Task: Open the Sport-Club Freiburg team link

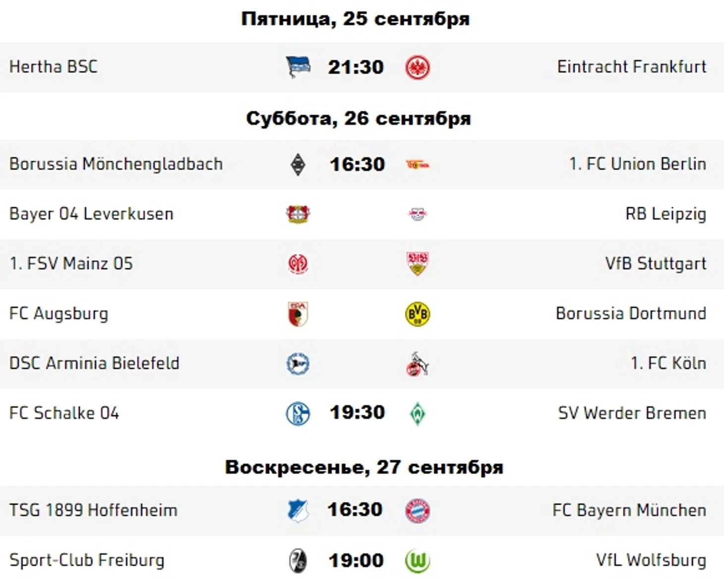Action: [x=87, y=560]
